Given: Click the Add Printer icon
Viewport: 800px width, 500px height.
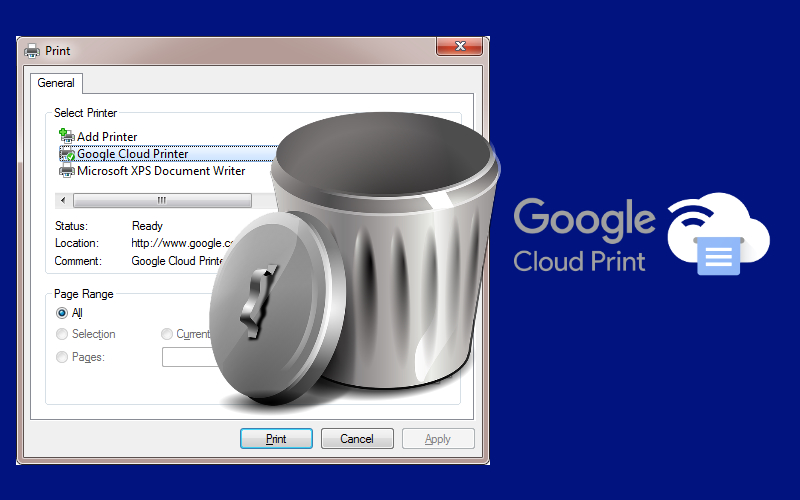Looking at the screenshot, I should [x=67, y=136].
